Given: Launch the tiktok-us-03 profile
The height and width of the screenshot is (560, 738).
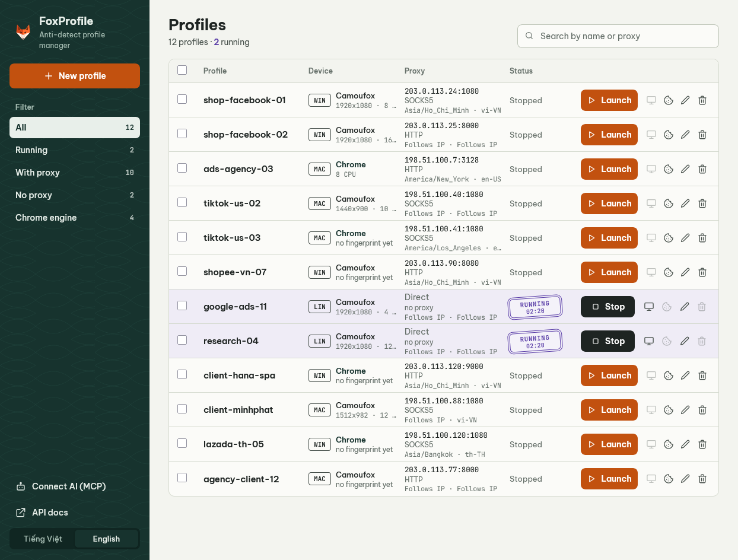Looking at the screenshot, I should (609, 238).
